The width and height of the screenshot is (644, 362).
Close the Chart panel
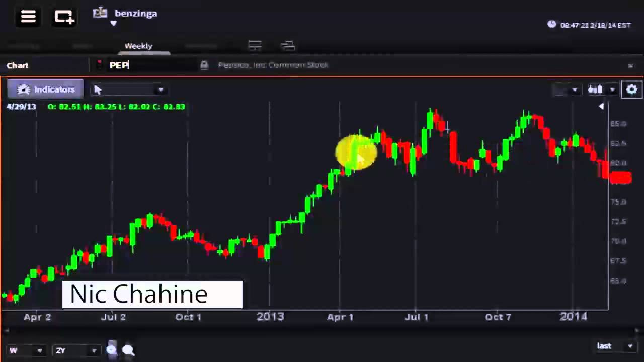630,65
